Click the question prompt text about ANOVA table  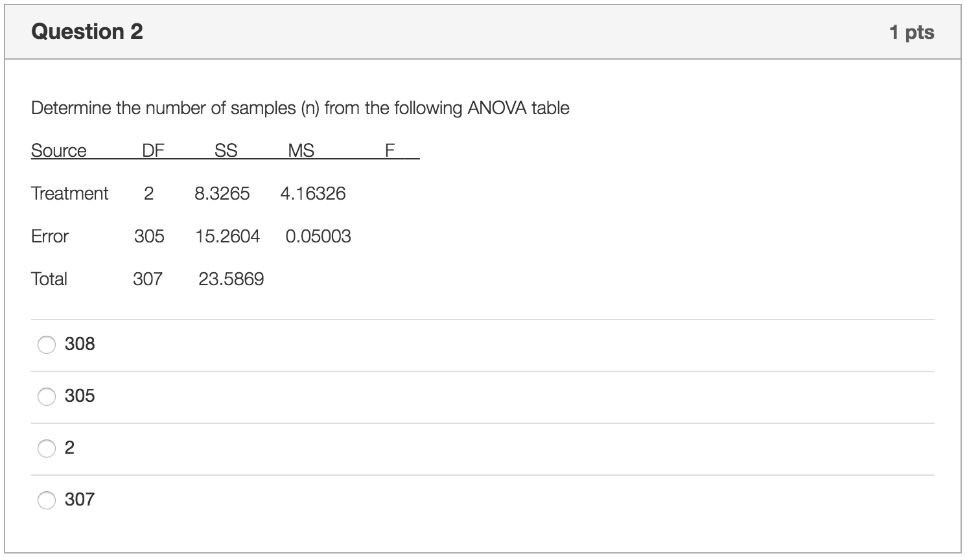click(x=299, y=108)
